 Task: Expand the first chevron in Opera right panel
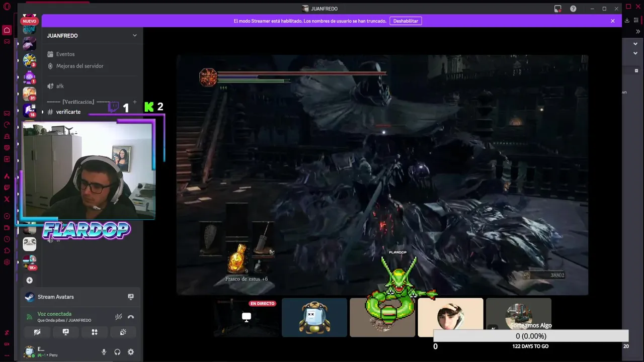coord(635,44)
